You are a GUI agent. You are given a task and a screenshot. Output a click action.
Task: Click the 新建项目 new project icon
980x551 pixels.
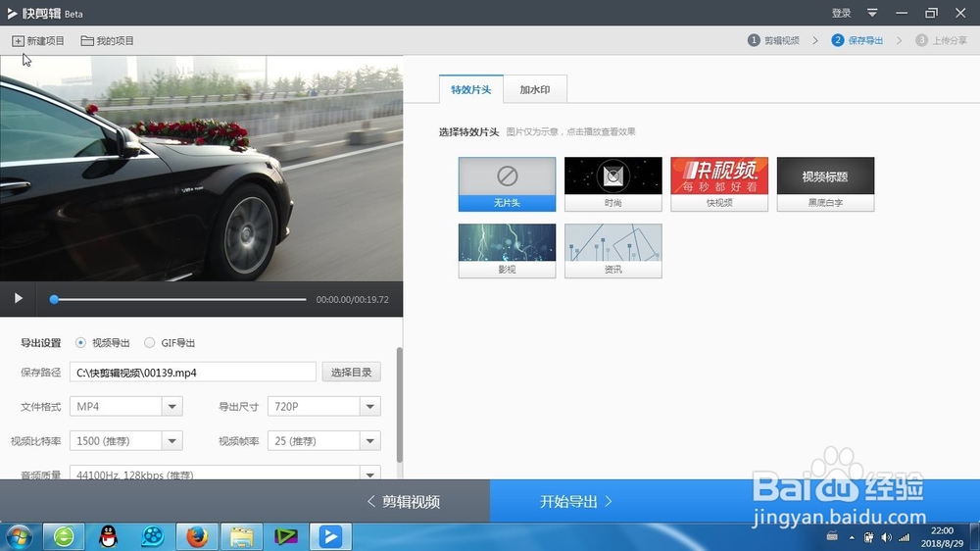click(18, 40)
